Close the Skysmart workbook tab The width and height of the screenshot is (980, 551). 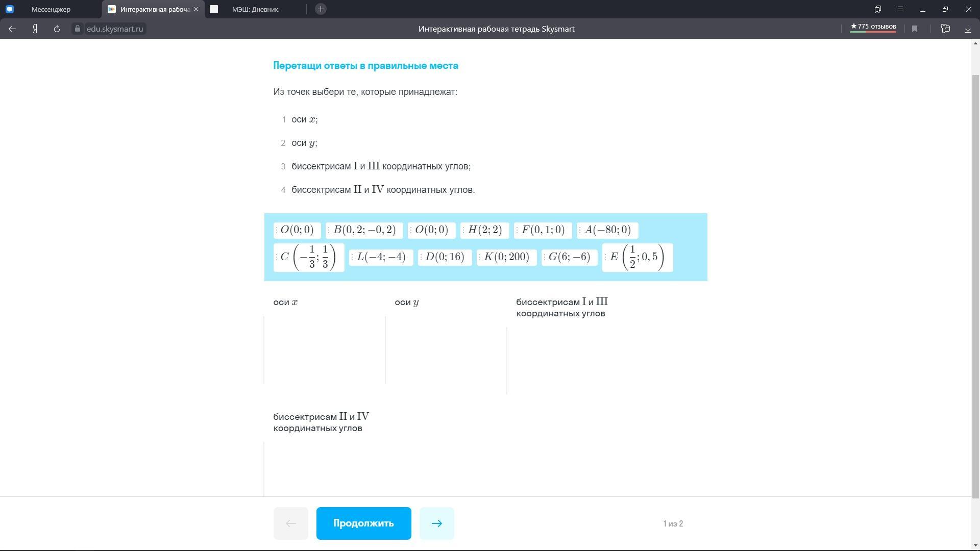click(196, 9)
